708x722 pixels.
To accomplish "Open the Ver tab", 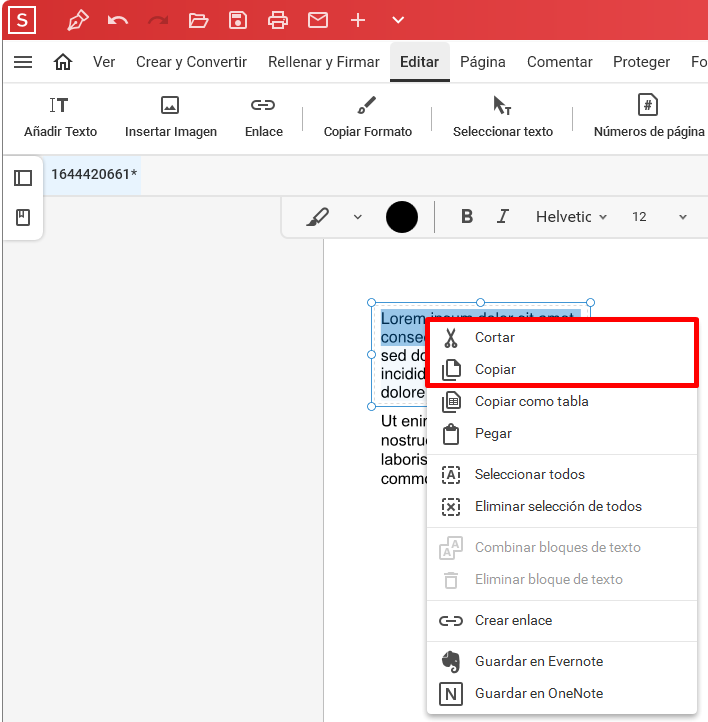I will [104, 62].
